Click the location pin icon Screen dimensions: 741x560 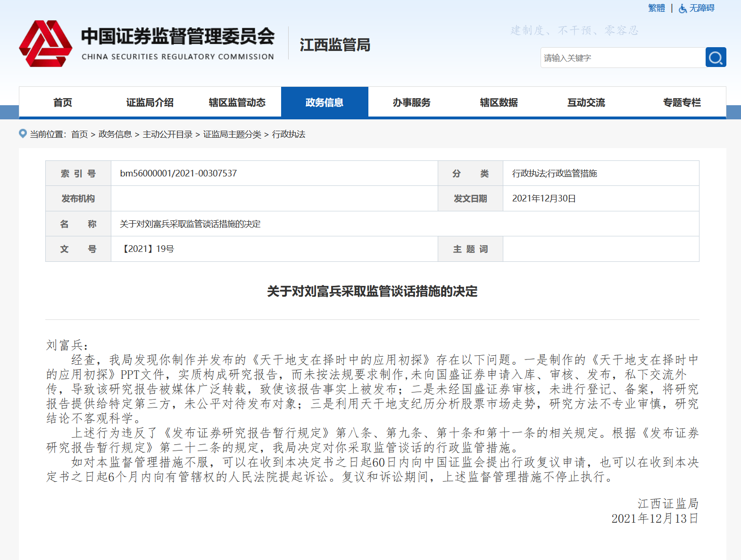(23, 134)
